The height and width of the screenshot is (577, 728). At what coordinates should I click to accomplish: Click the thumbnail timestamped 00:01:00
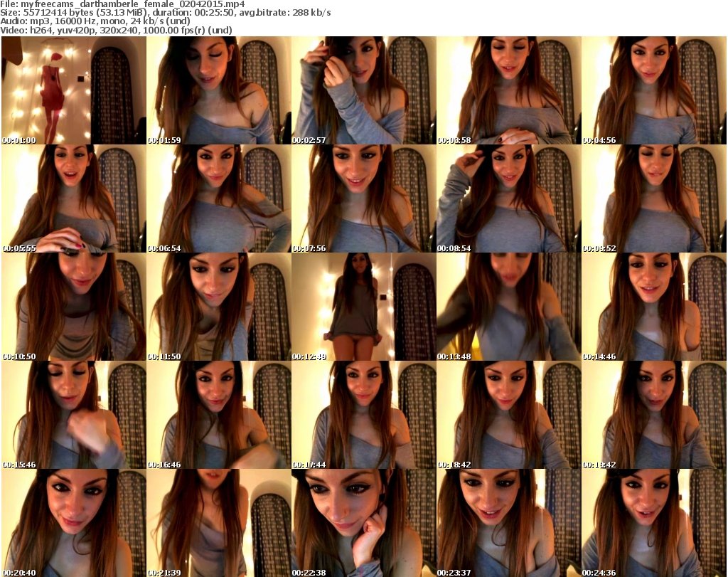[74, 90]
